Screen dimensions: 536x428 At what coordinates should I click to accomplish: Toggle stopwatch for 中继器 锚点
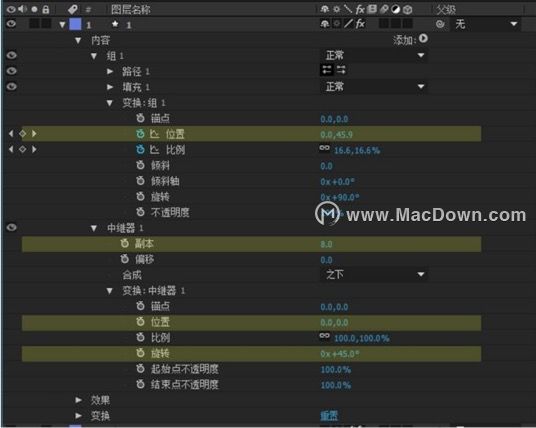pos(140,306)
